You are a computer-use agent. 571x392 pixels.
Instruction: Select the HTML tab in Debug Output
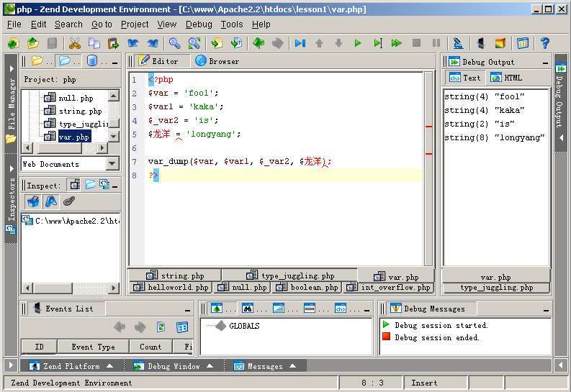click(506, 78)
